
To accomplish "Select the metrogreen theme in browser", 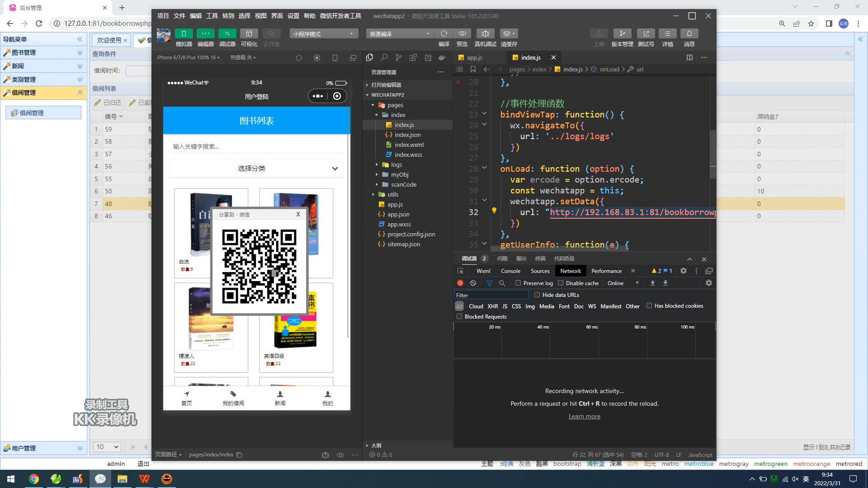I will (770, 464).
